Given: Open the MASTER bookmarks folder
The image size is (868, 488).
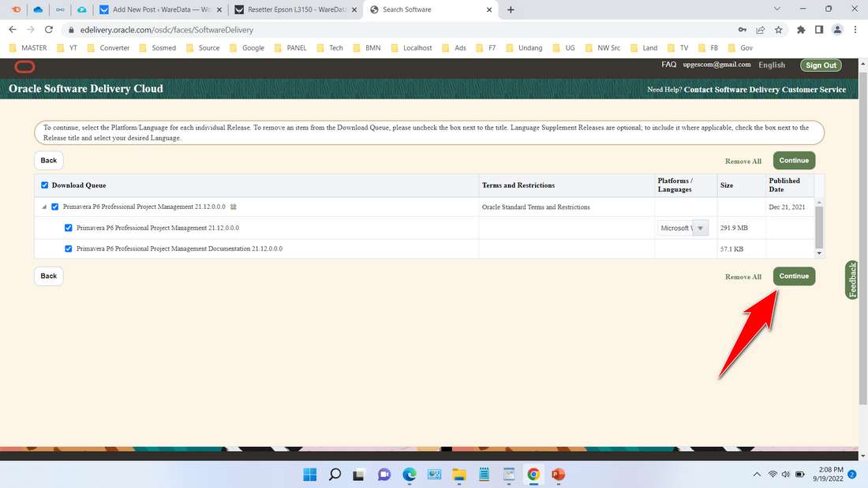Looking at the screenshot, I should (28, 47).
